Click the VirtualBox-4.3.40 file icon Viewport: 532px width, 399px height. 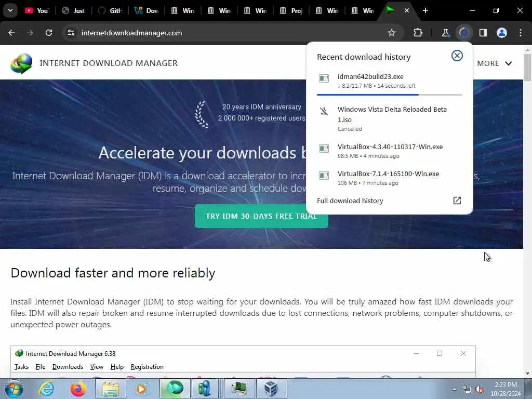(324, 149)
